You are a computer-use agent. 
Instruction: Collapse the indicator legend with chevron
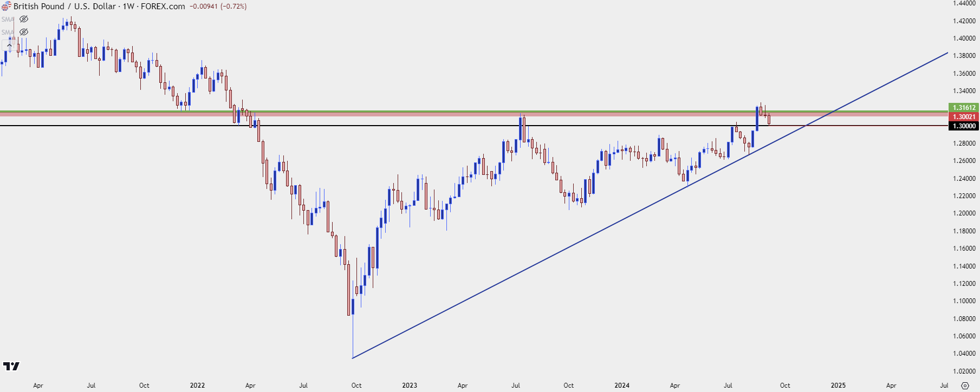click(8, 45)
